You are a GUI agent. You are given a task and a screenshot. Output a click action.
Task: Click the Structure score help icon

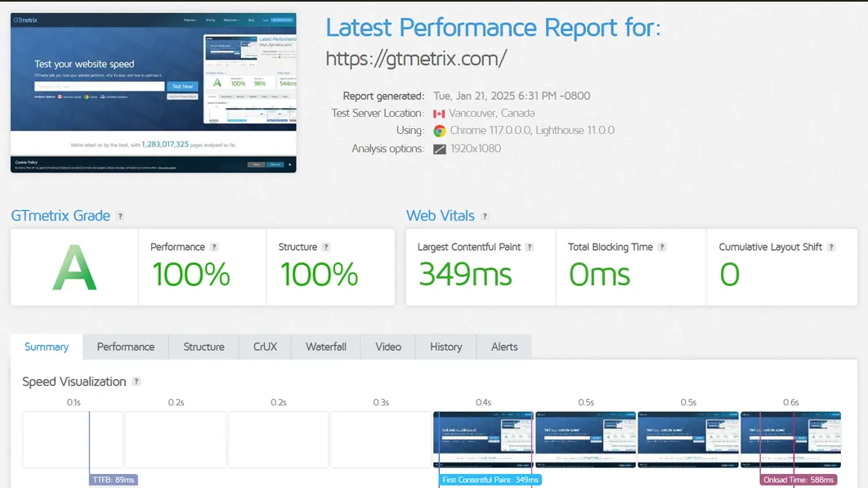[326, 247]
